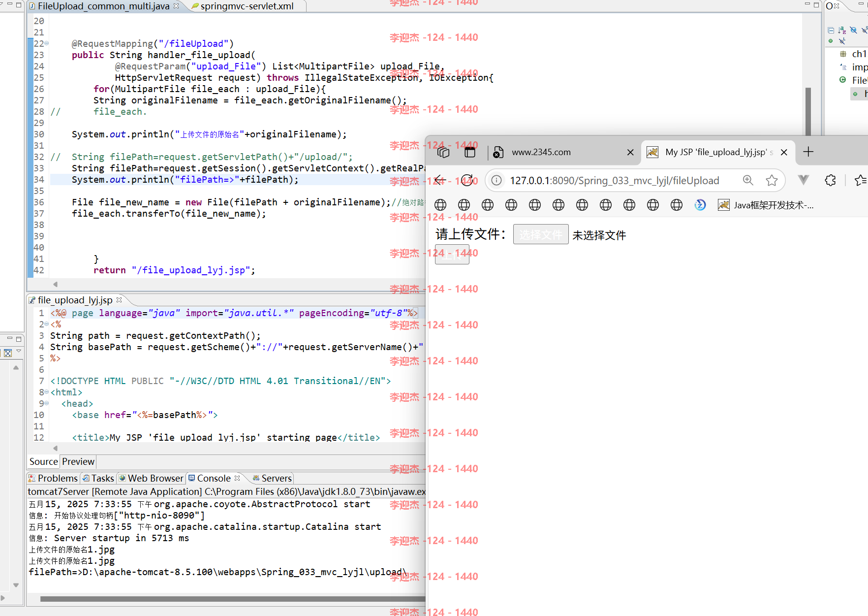This screenshot has height=616, width=868.
Task: Click the Java editor vertical scrollbar thumb
Action: click(808, 111)
